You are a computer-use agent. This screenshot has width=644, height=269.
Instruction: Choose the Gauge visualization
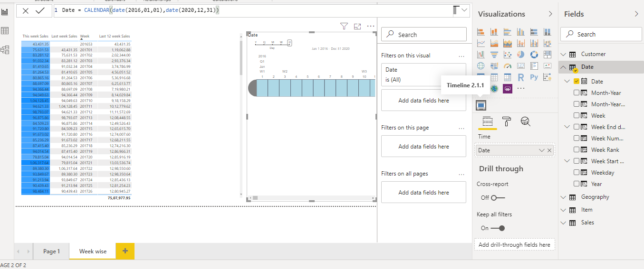(x=508, y=66)
